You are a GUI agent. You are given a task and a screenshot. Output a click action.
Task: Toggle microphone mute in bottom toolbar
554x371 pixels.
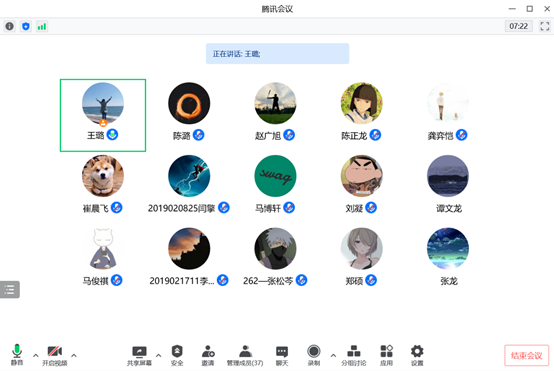click(17, 355)
